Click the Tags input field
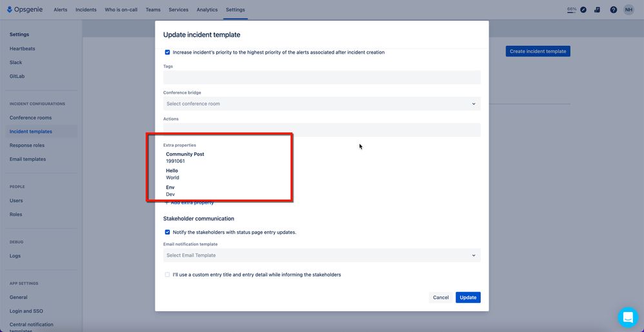This screenshot has width=644, height=332. pos(321,78)
